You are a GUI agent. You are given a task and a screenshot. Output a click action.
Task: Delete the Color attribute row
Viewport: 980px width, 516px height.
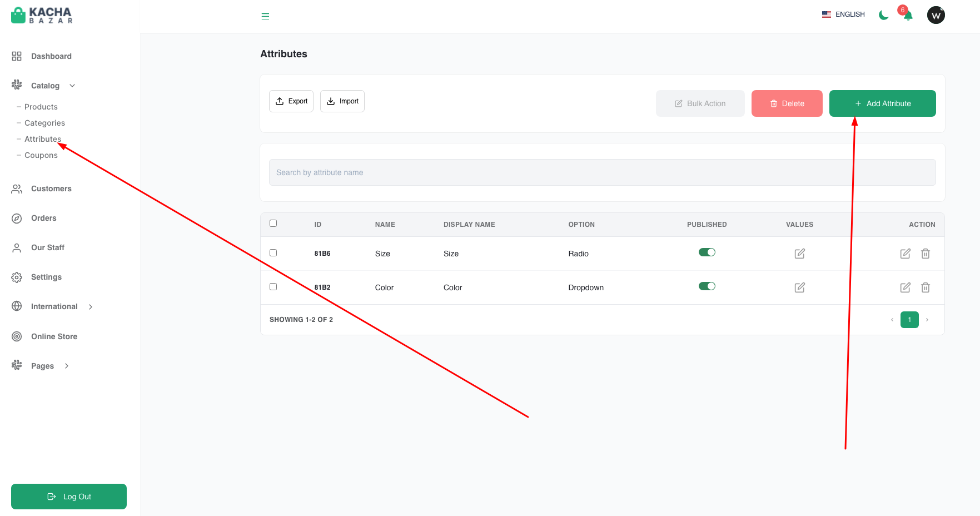coord(926,287)
